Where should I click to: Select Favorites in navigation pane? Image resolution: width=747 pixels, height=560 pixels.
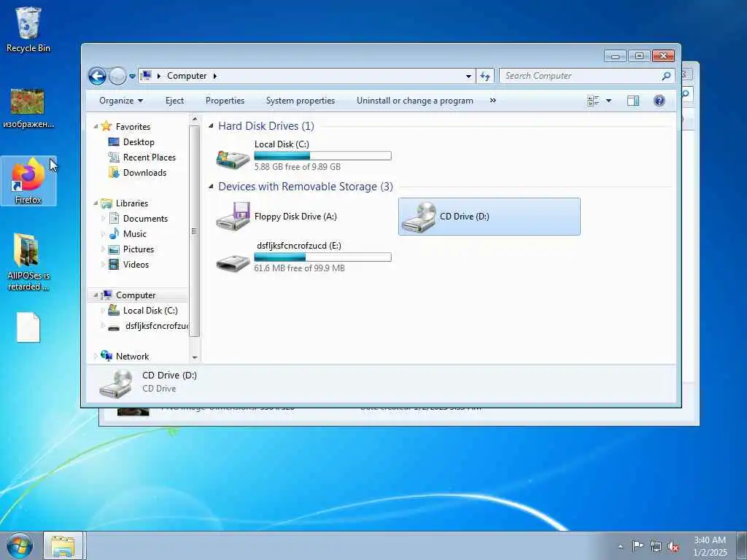(x=133, y=127)
